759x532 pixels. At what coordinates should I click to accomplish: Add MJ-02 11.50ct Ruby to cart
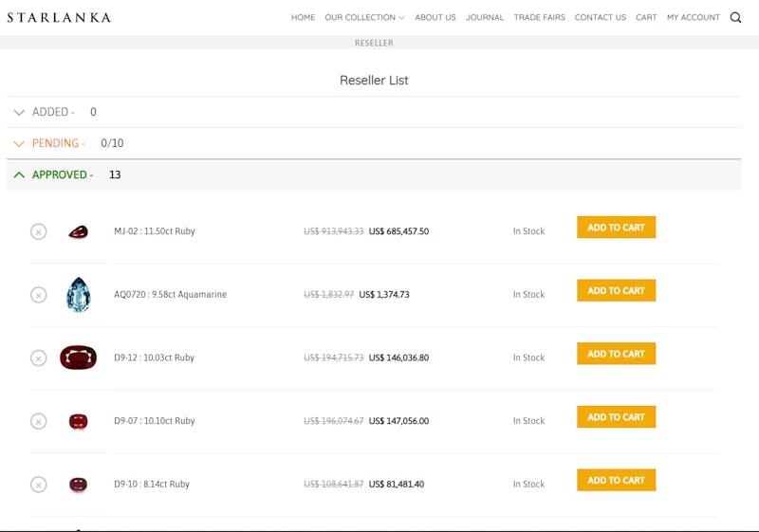click(616, 228)
